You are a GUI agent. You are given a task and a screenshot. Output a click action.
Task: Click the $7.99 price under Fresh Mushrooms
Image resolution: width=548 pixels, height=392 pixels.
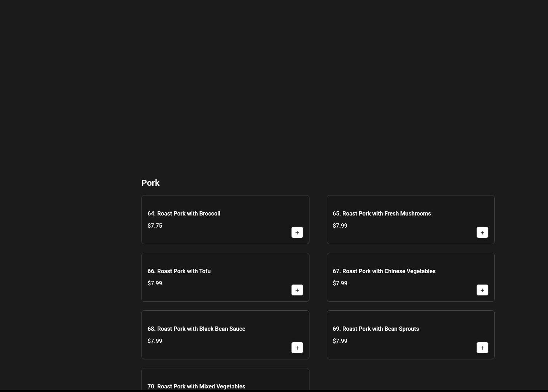pyautogui.click(x=340, y=226)
